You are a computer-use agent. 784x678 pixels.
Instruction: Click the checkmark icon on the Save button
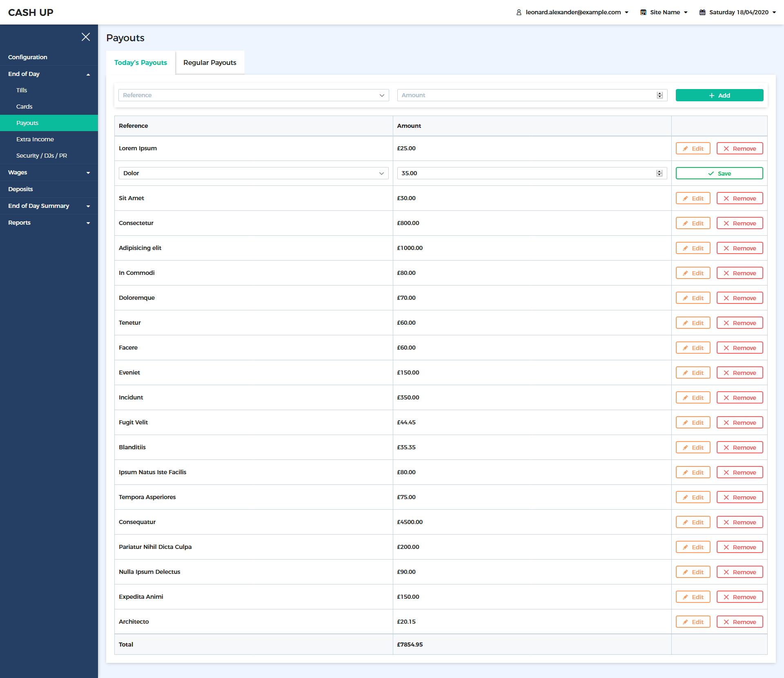pyautogui.click(x=711, y=174)
